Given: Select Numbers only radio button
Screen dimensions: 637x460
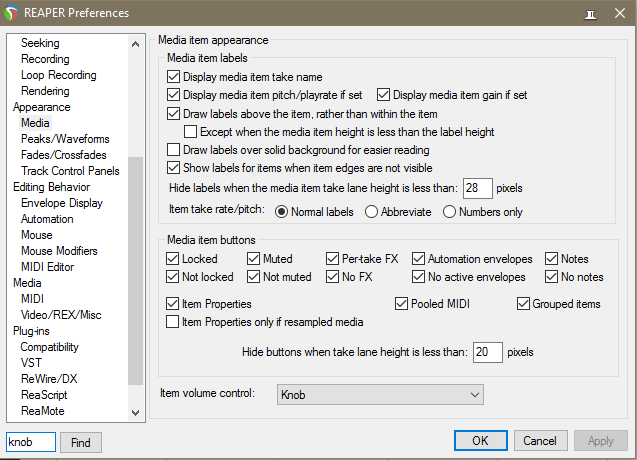Looking at the screenshot, I should coord(449,212).
